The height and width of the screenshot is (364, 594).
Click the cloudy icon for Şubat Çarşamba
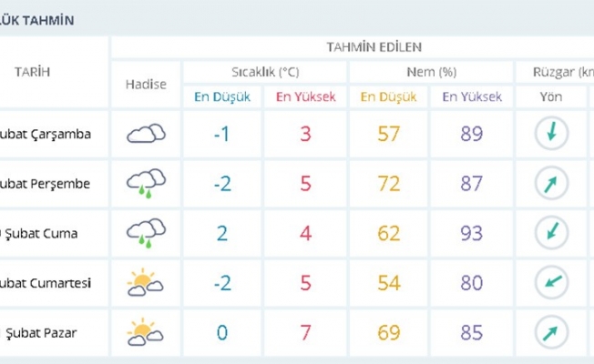[146, 135]
